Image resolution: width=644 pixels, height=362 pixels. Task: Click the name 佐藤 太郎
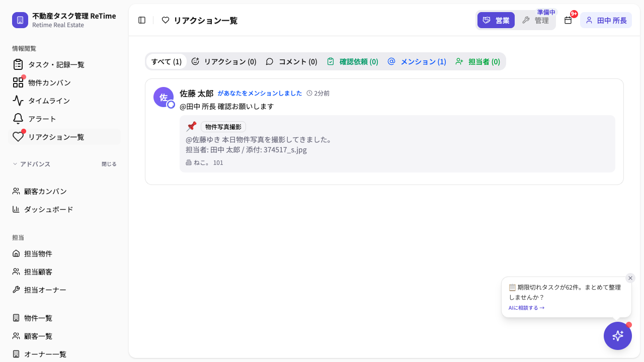coord(196,93)
